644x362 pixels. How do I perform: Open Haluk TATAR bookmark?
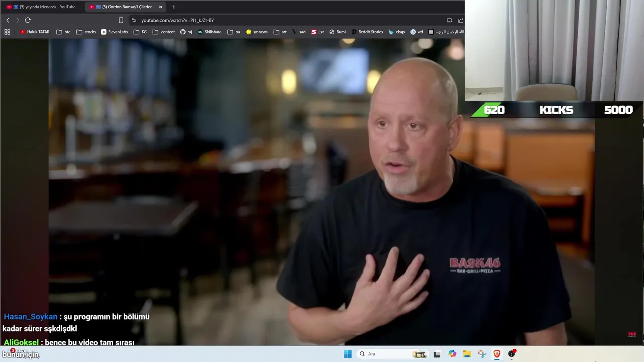tap(35, 32)
